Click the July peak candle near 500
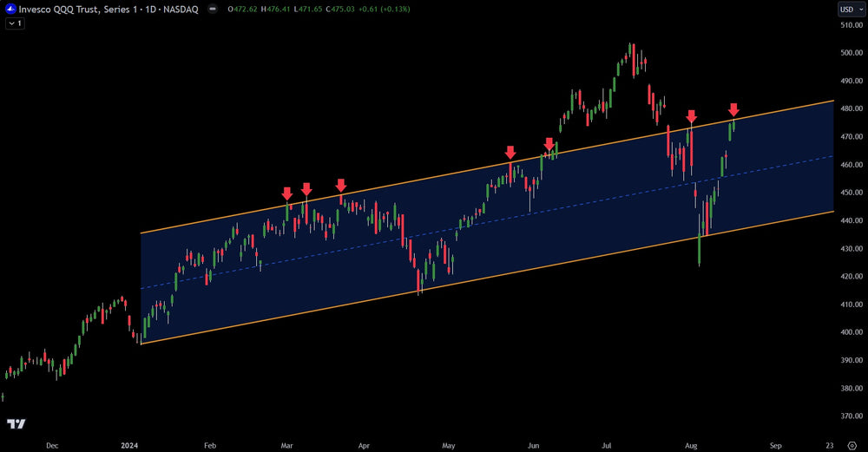The image size is (868, 452). (x=631, y=50)
